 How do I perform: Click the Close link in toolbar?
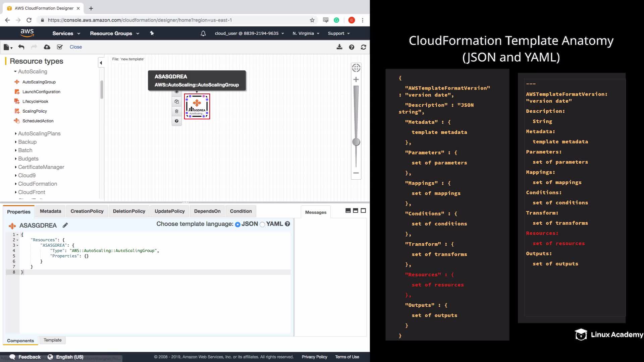(75, 47)
